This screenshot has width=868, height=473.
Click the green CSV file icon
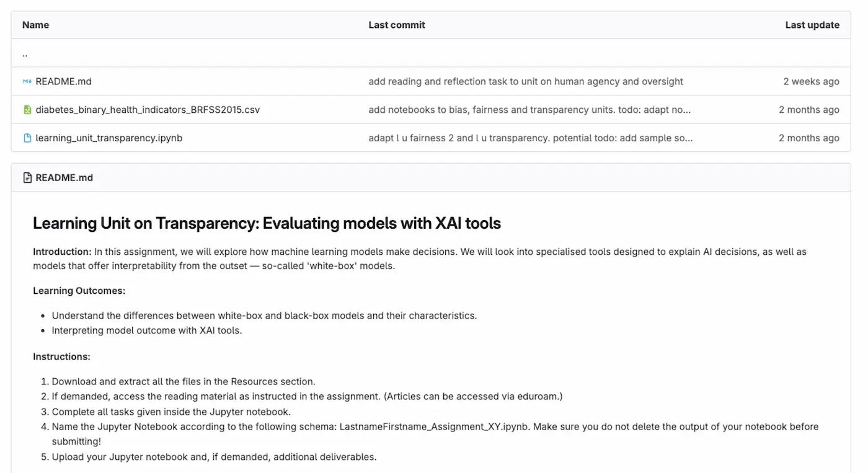[27, 109]
